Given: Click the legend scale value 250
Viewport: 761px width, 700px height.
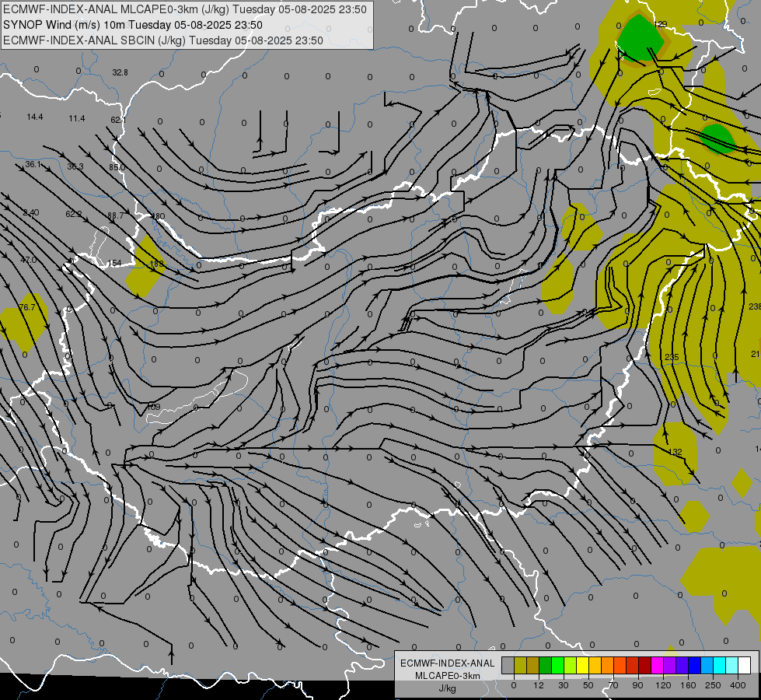Looking at the screenshot, I should (x=713, y=685).
